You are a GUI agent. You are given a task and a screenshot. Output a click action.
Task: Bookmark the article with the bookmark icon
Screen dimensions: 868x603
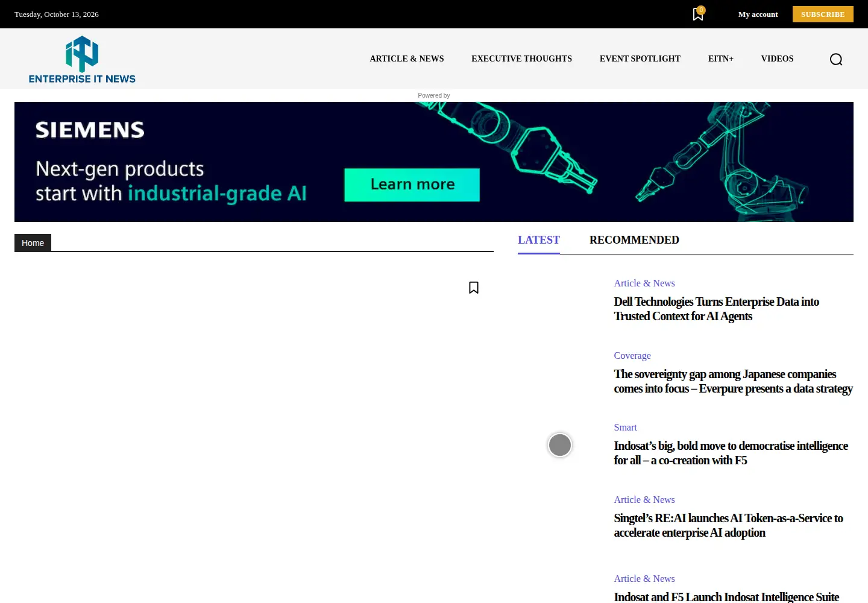[x=474, y=288]
